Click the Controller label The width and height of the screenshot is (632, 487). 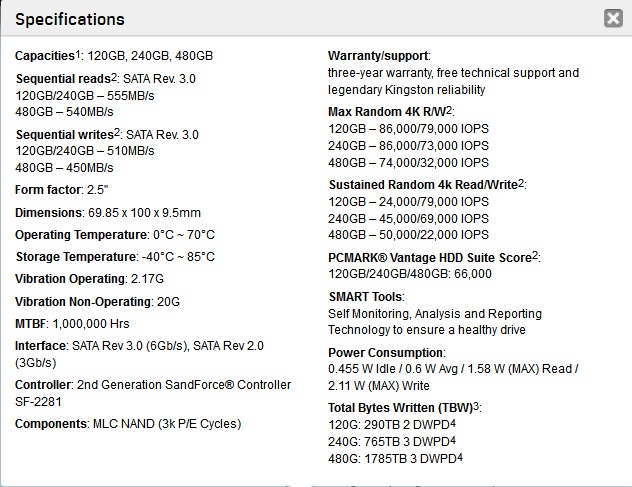coord(44,385)
